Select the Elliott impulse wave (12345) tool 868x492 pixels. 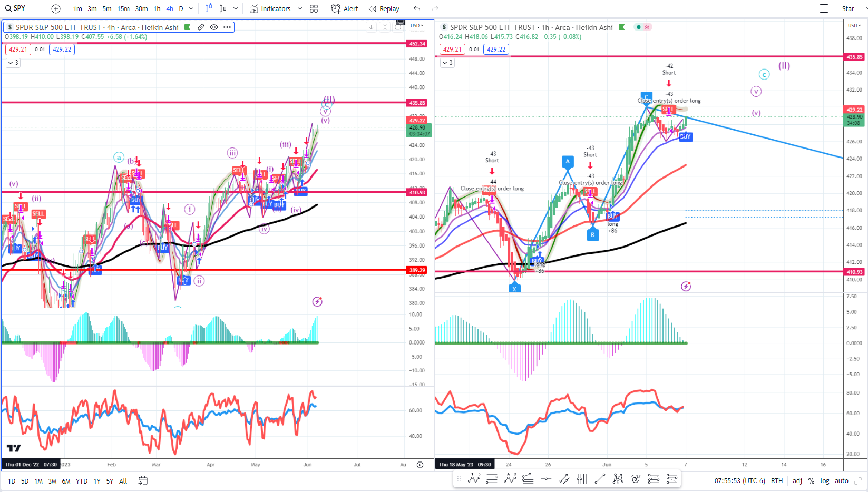474,478
